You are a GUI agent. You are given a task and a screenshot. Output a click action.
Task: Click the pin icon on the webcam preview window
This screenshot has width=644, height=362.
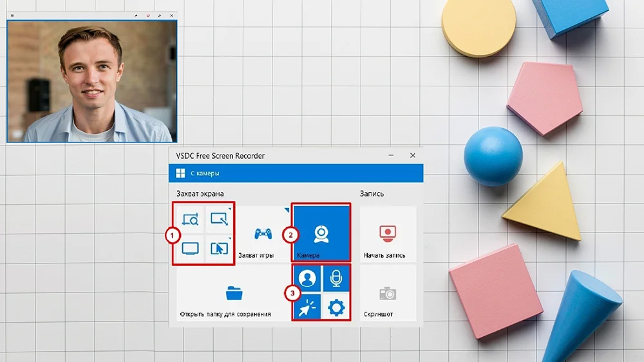136,15
